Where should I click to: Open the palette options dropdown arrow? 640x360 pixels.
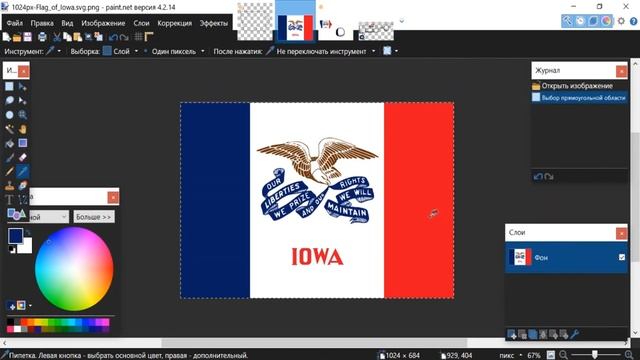(30, 305)
